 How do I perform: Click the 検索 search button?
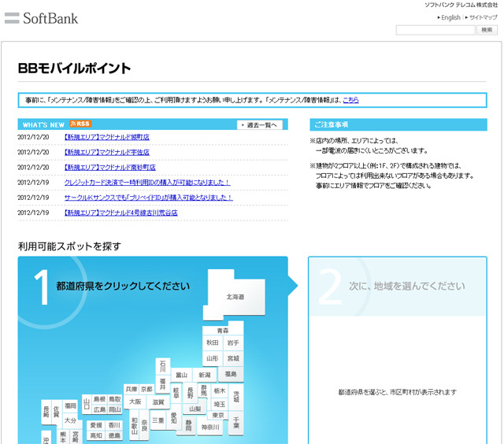(487, 30)
